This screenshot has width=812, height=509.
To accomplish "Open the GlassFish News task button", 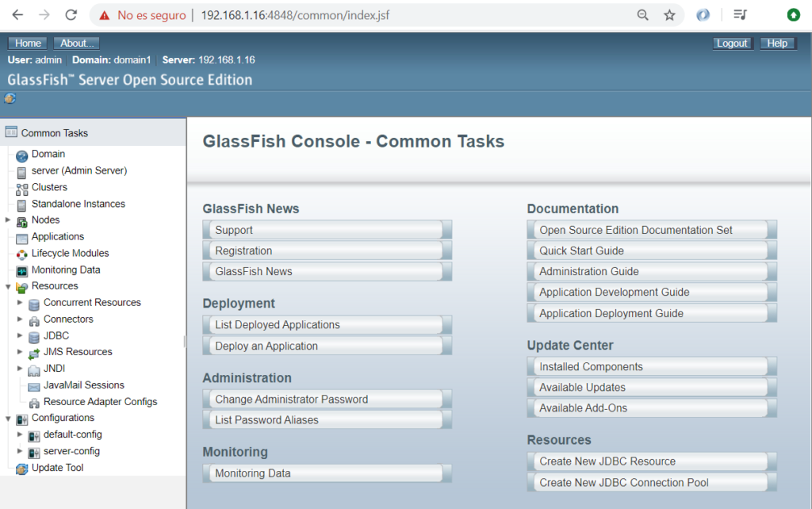I will [327, 271].
